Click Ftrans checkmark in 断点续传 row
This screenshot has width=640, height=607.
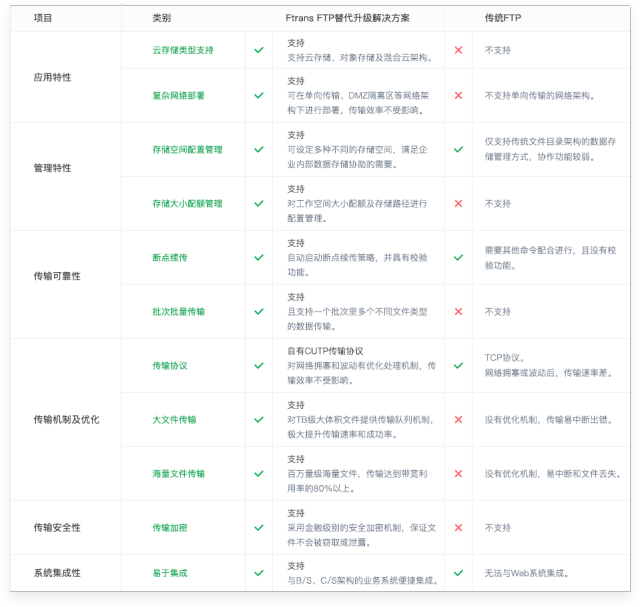pyautogui.click(x=259, y=258)
